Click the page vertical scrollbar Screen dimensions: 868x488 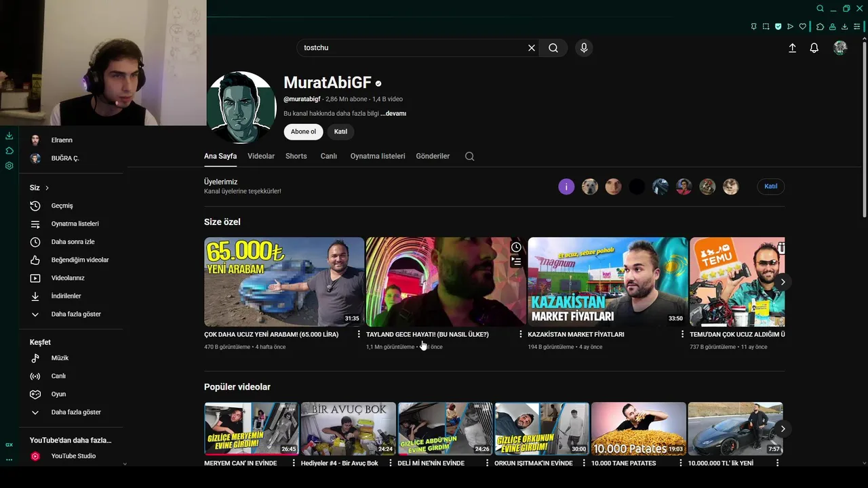pos(864,129)
